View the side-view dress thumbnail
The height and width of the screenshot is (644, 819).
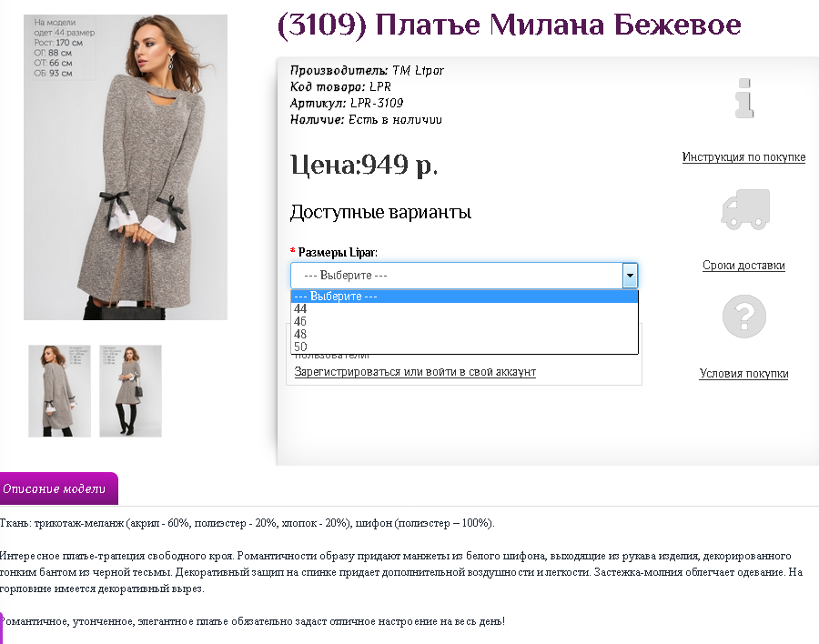coord(59,391)
